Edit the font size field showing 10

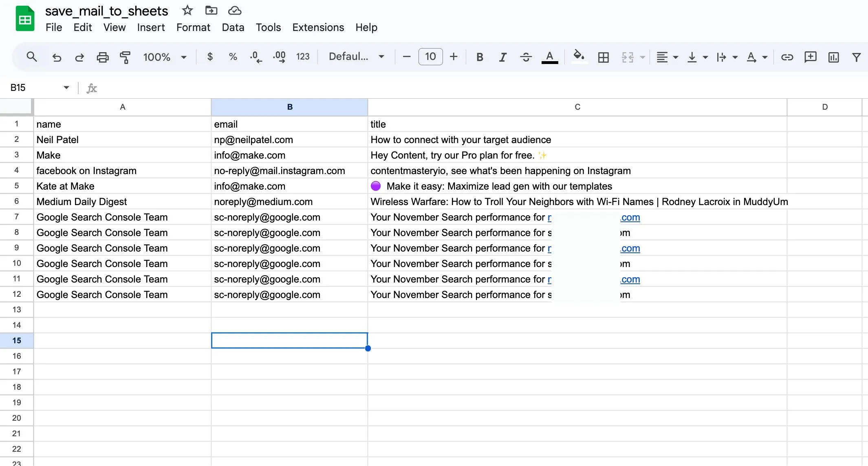(430, 57)
